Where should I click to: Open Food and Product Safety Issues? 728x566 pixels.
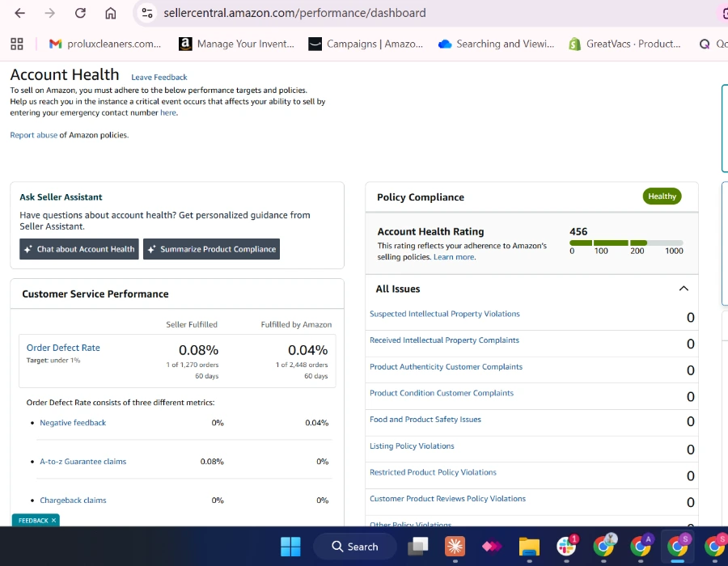425,420
